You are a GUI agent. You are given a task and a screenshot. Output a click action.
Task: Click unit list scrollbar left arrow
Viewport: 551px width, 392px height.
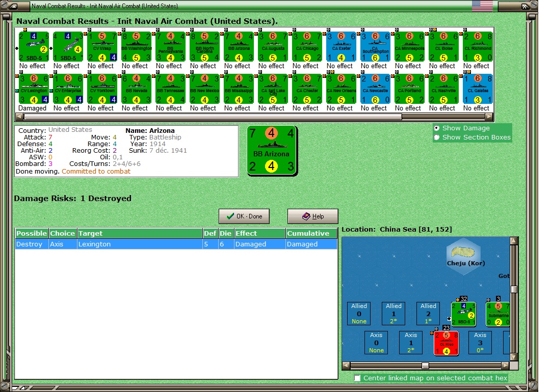click(19, 117)
